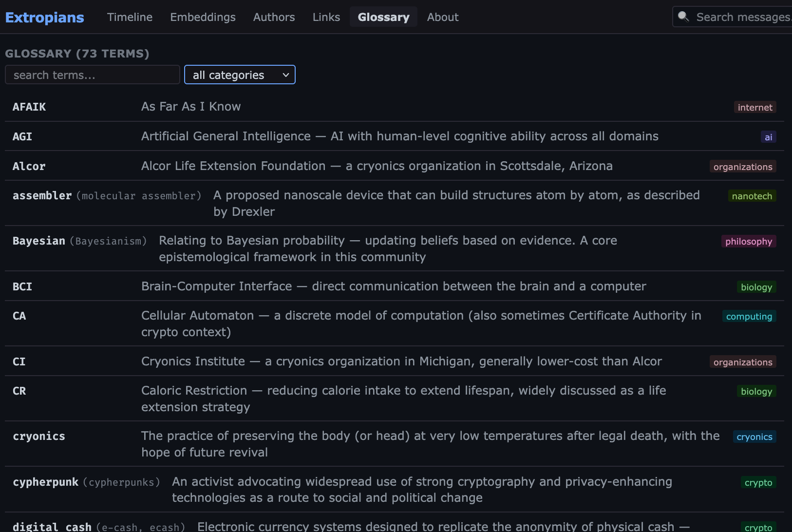Click the computing tag for CA
Viewport: 792px width, 532px height.
tap(749, 316)
